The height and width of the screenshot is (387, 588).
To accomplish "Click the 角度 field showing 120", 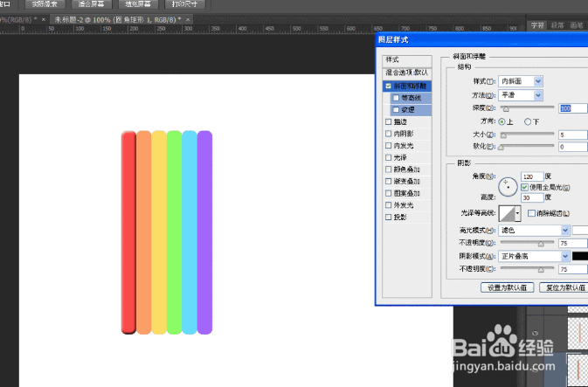I will 532,176.
